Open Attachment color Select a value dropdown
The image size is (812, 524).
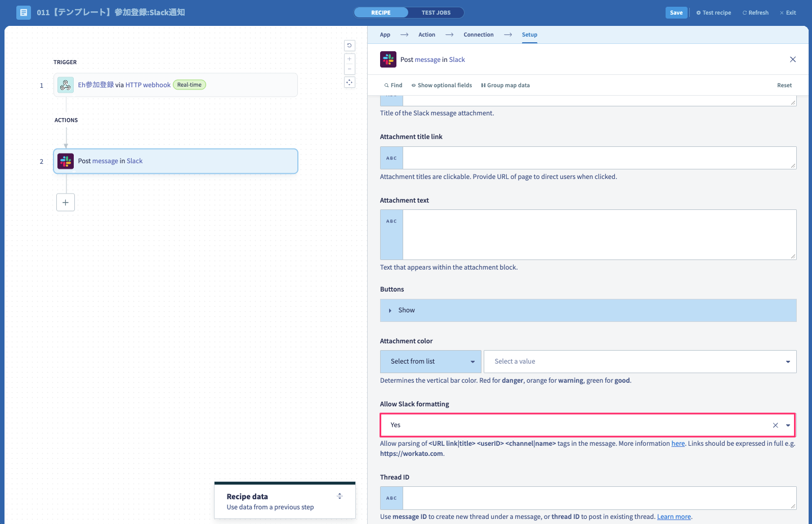coord(640,361)
